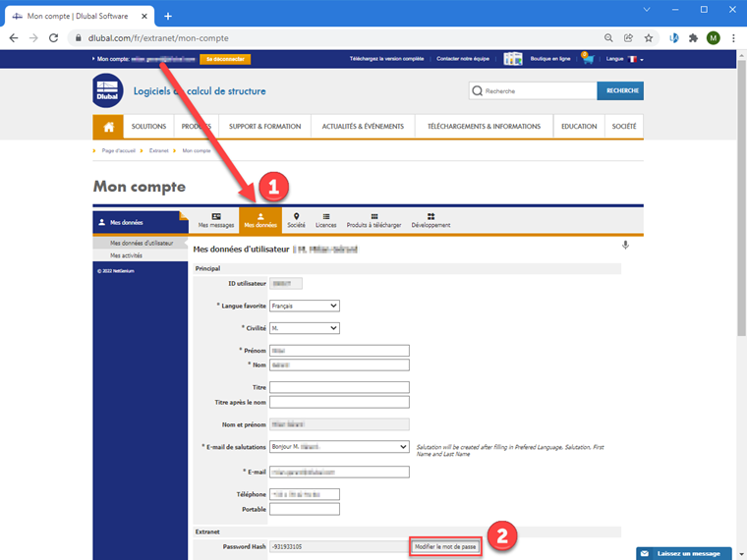Switch to Développement tab
The width and height of the screenshot is (747, 560).
click(431, 220)
